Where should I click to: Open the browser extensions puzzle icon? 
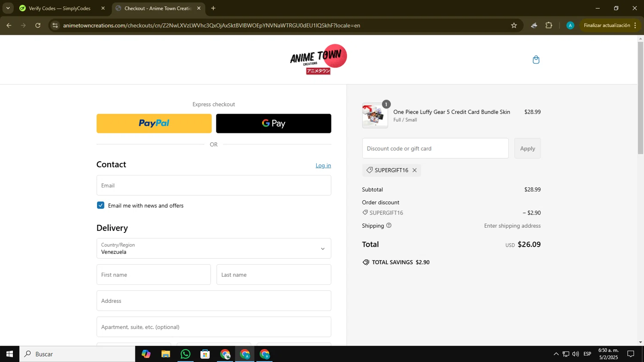pos(549,25)
